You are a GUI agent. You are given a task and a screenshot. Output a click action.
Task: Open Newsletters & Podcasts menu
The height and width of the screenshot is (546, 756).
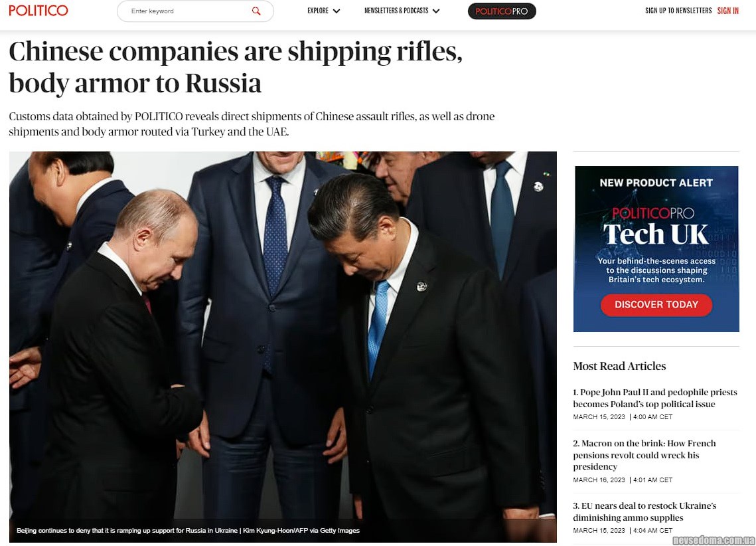402,11
